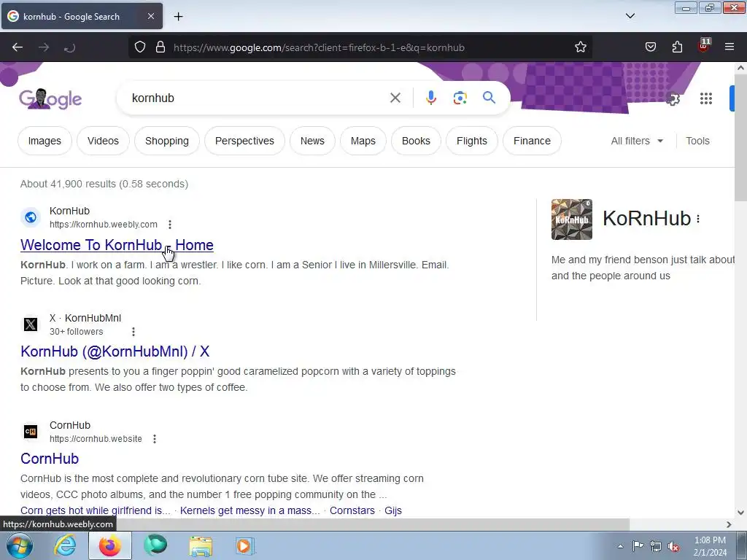Click the horizontal scrollbar's right arrow
747x560 pixels.
729,524
